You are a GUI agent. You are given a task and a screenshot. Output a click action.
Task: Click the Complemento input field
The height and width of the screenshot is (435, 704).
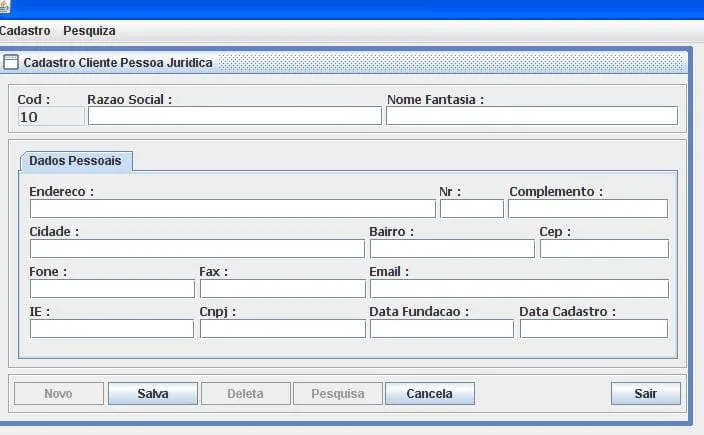[588, 209]
